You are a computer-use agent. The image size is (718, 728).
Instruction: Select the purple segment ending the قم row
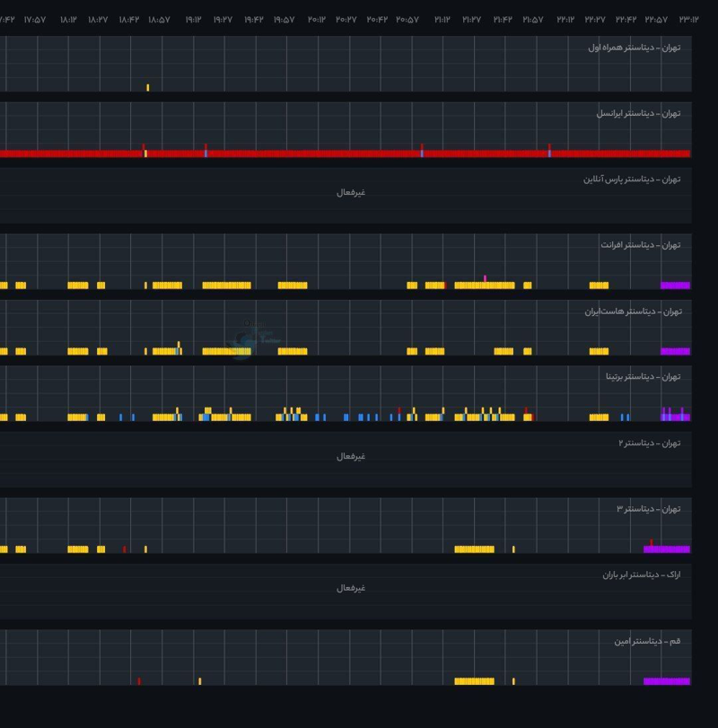tap(667, 681)
